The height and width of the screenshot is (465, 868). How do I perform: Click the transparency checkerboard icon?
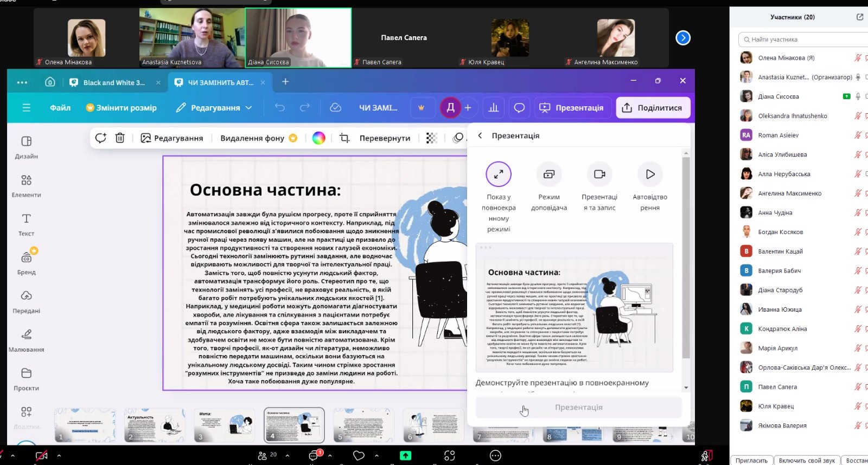click(431, 138)
